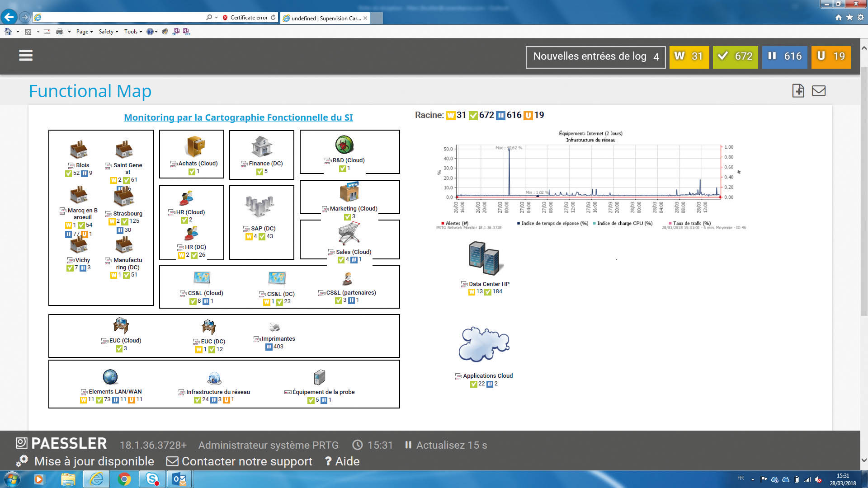This screenshot has width=868, height=488.
Task: Click the page vertical scrollbar down arrow
Action: coord(864,460)
